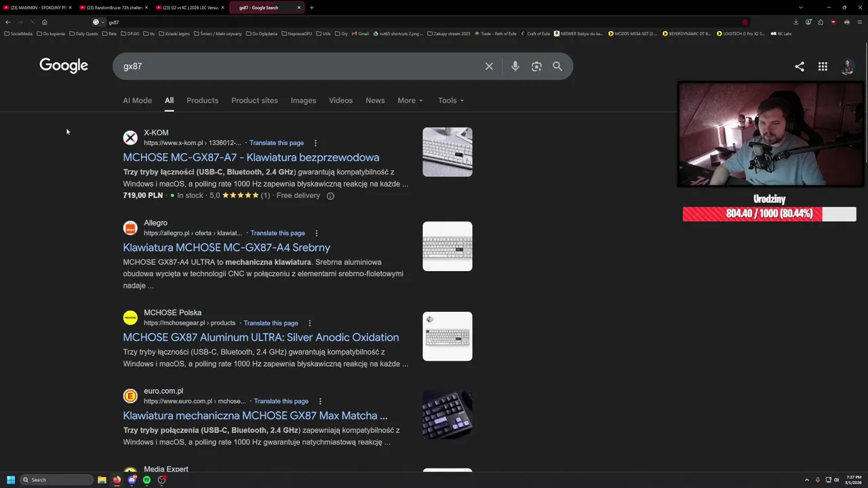Viewport: 868px width, 488px height.
Task: Open the browser hamburger menu
Action: (859, 22)
